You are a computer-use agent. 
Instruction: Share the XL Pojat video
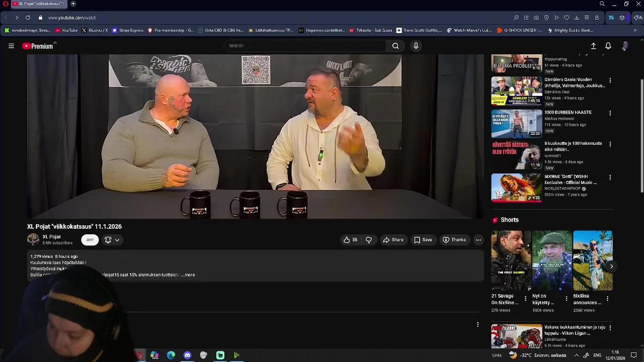pos(393,240)
